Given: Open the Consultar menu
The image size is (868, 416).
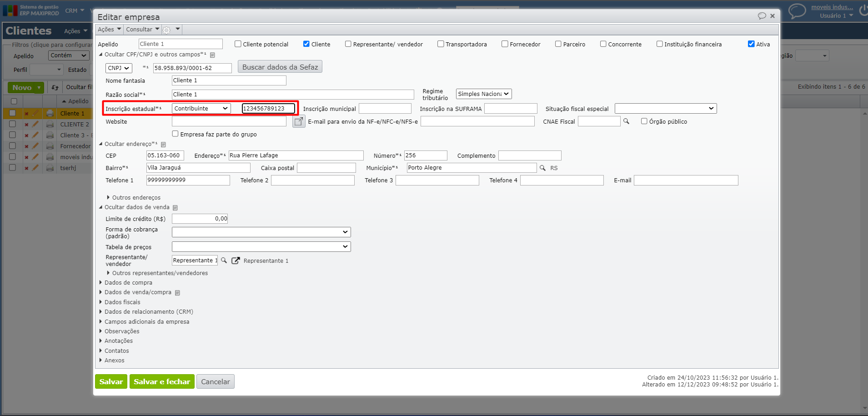Looking at the screenshot, I should tap(142, 30).
